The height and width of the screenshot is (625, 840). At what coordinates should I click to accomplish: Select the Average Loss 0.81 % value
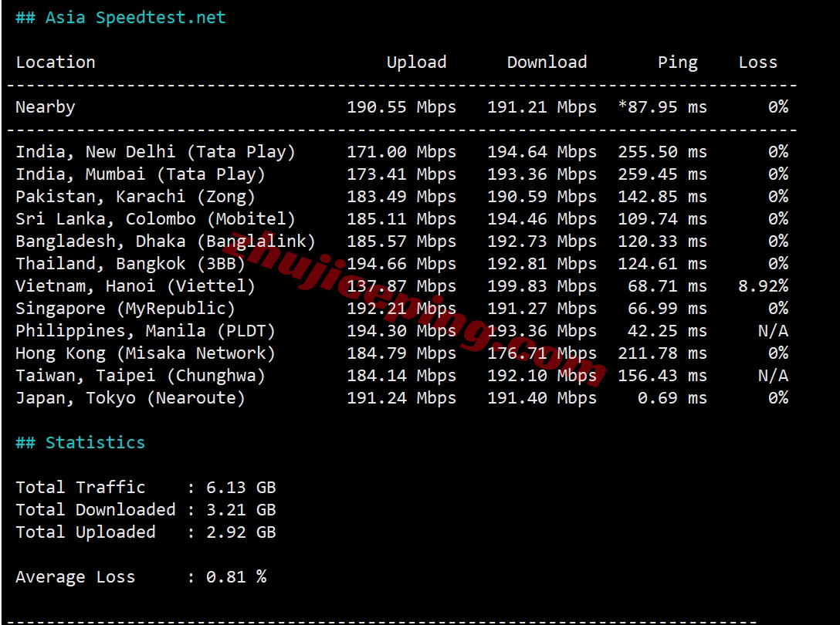point(234,576)
